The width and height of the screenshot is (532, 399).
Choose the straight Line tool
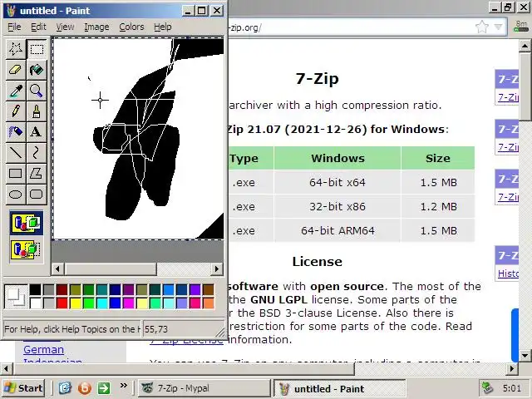(x=16, y=153)
